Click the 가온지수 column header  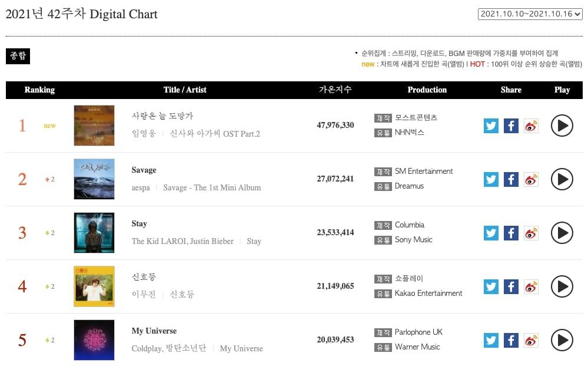pyautogui.click(x=335, y=90)
